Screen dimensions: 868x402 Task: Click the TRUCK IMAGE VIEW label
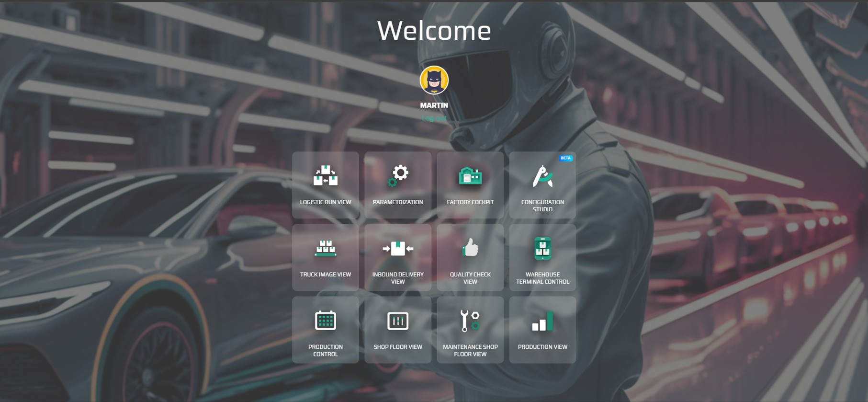click(326, 275)
